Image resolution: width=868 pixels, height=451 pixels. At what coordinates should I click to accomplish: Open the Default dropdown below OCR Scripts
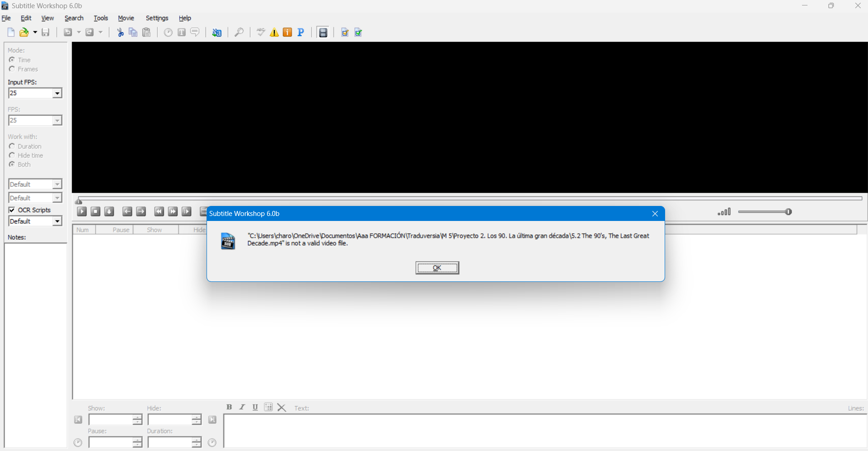[57, 221]
